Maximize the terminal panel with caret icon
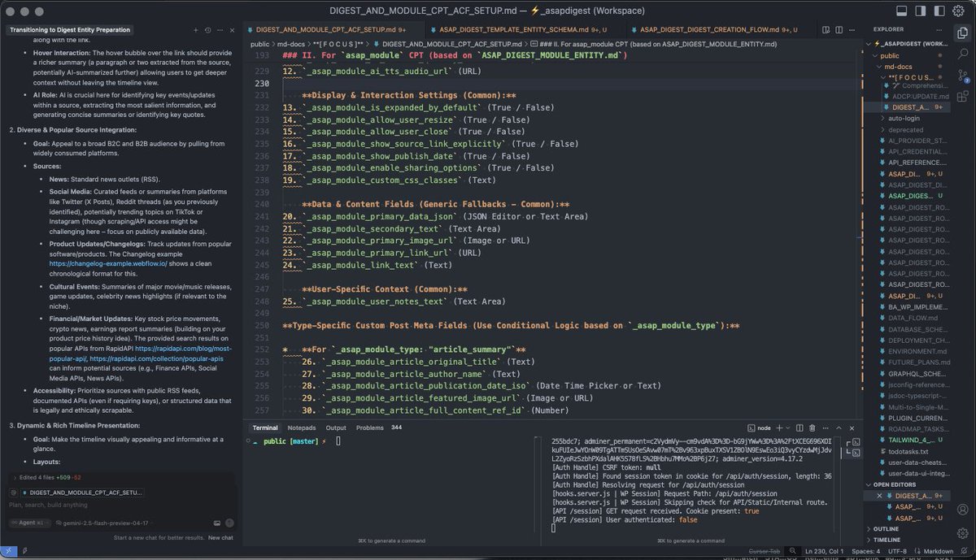Viewport: 976px width, 560px height. click(838, 428)
